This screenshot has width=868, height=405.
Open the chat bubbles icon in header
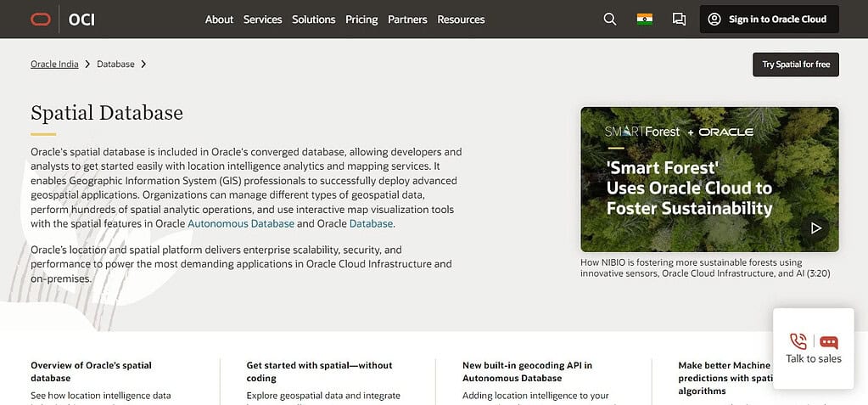[679, 20]
